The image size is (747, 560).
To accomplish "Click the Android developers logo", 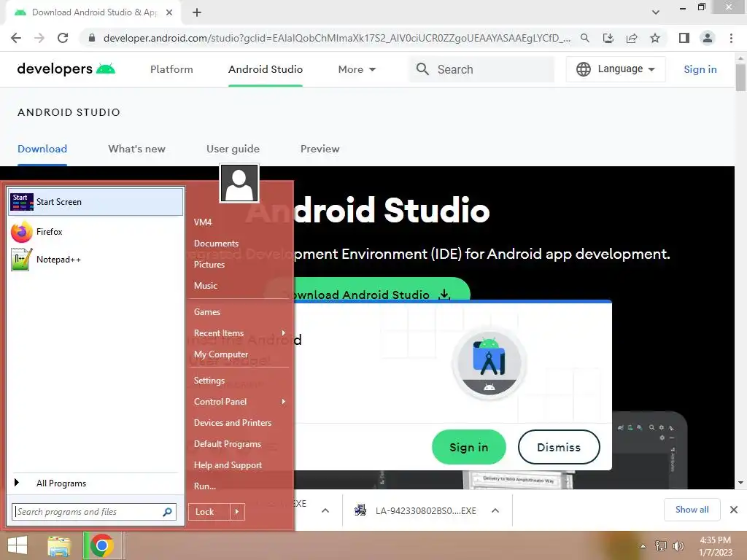I will [x=66, y=69].
